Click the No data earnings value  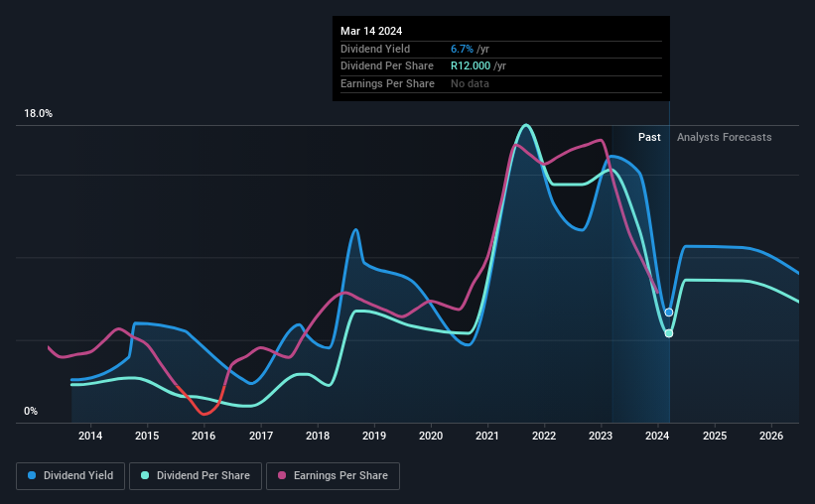pos(470,83)
